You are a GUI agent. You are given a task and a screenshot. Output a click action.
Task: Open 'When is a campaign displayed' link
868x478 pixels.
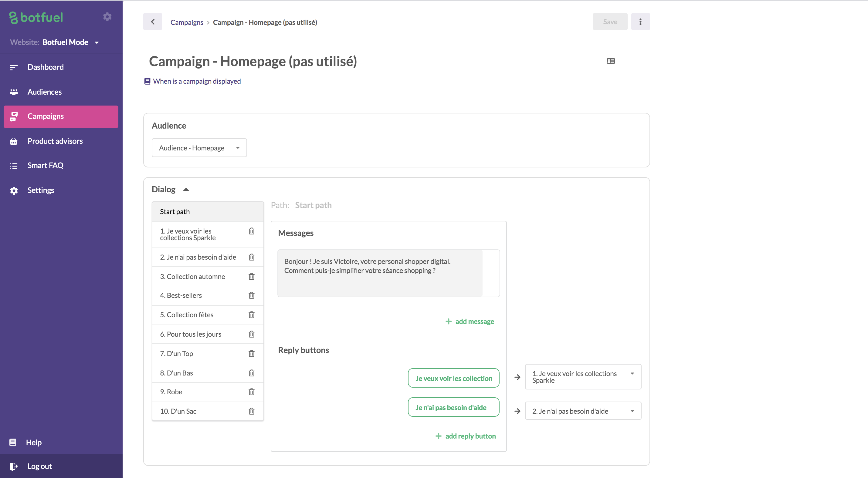click(197, 81)
